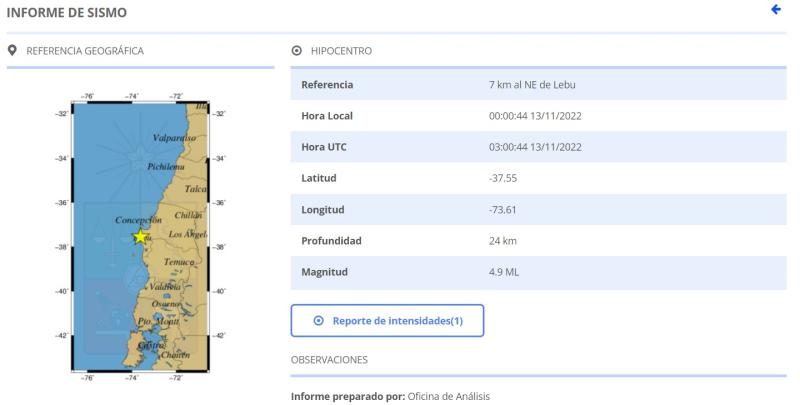Select Oficina de Análisis text
800x405 pixels.
point(448,396)
